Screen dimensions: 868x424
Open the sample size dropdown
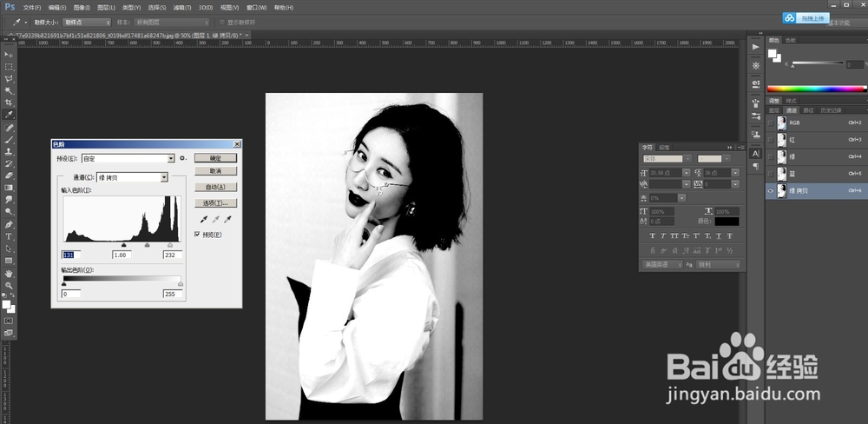86,23
